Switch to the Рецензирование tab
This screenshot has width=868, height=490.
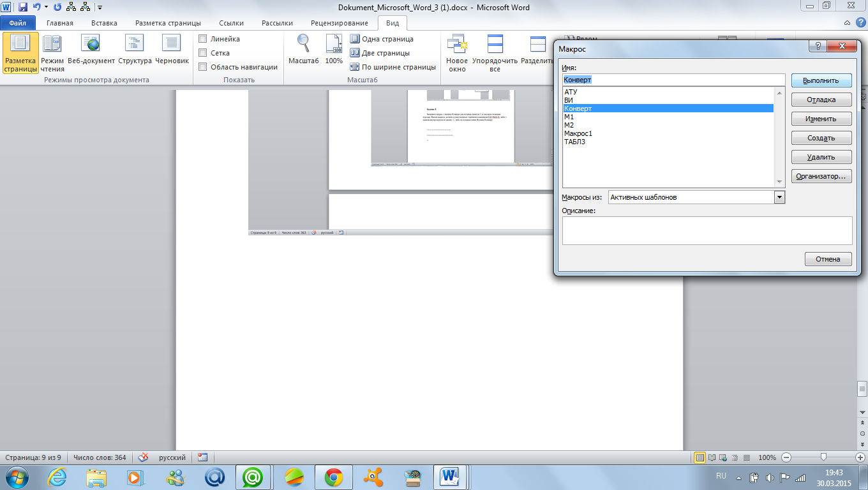pyautogui.click(x=339, y=23)
